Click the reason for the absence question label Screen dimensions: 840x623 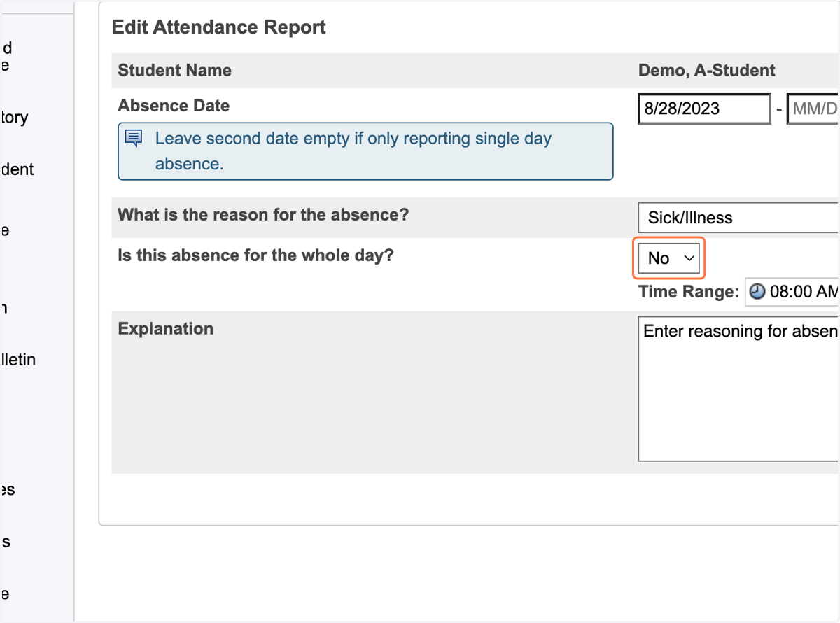[263, 214]
